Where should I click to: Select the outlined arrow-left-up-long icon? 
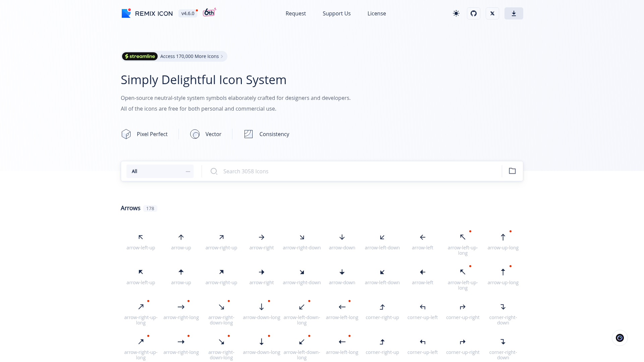(x=463, y=237)
